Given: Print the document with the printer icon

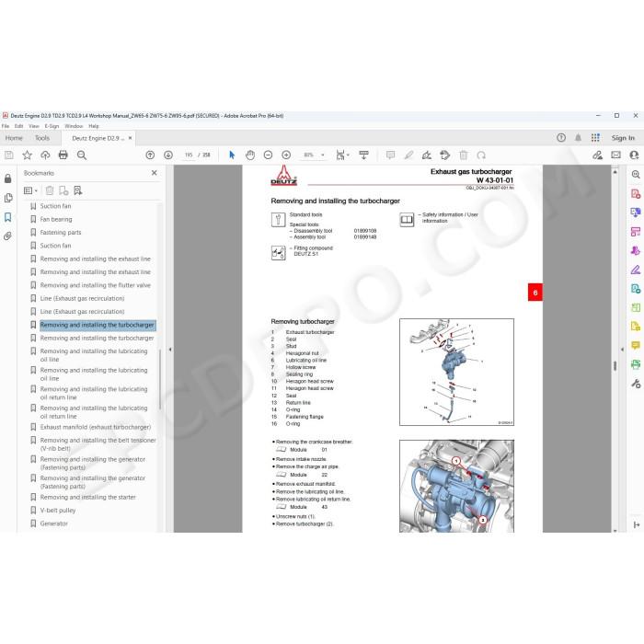Looking at the screenshot, I should point(63,155).
